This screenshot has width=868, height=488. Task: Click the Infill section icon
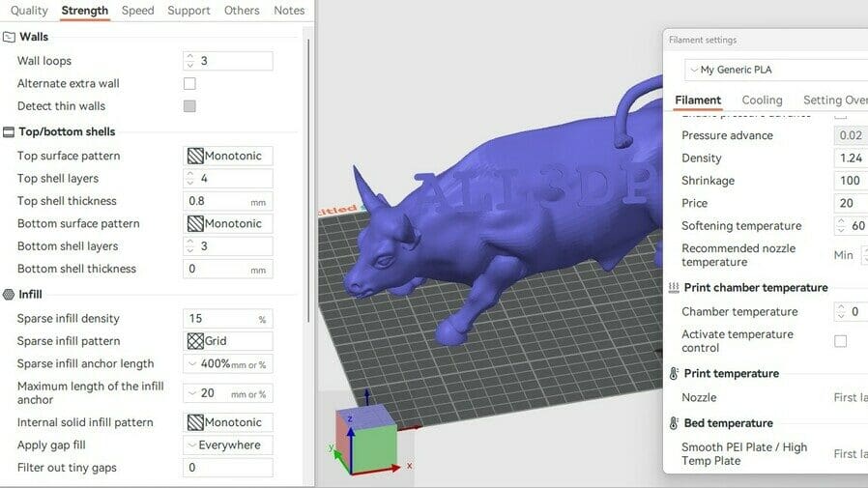coord(9,295)
